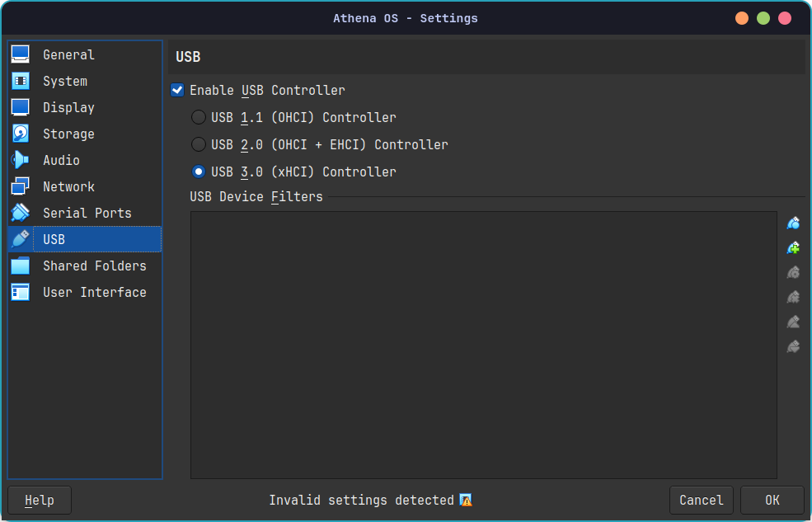812x522 pixels.
Task: Click the Serial Ports sidebar icon
Action: (20, 213)
